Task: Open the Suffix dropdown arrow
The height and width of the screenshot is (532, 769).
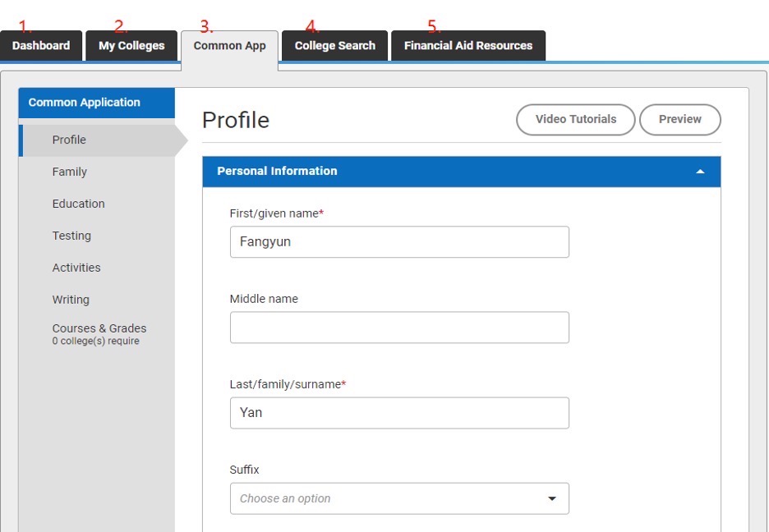Action: coord(552,499)
